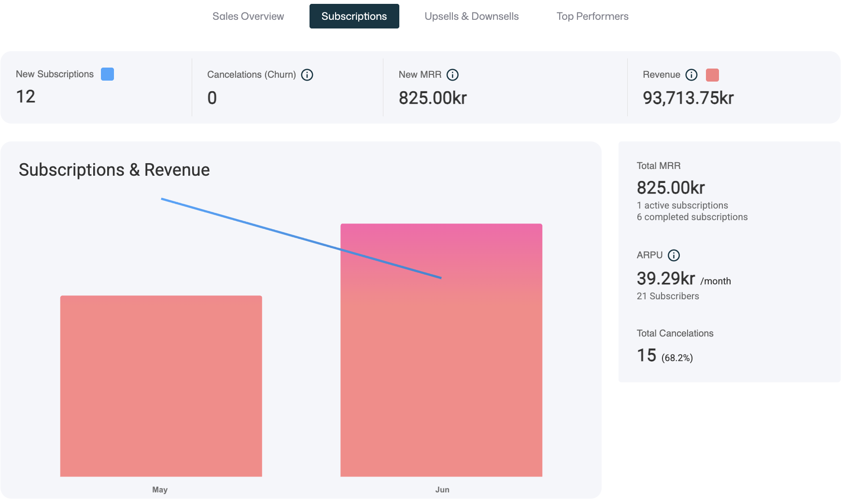
Task: Go to the Top Performers tab
Action: pyautogui.click(x=592, y=16)
